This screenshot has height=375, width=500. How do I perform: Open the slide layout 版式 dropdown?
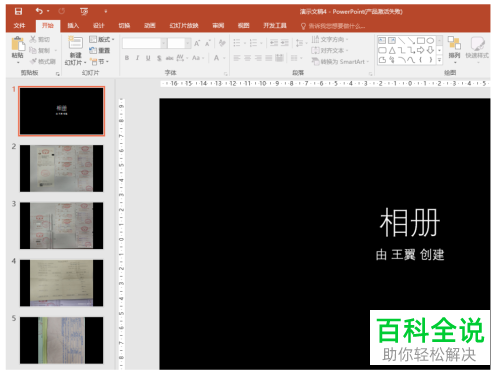coord(102,39)
